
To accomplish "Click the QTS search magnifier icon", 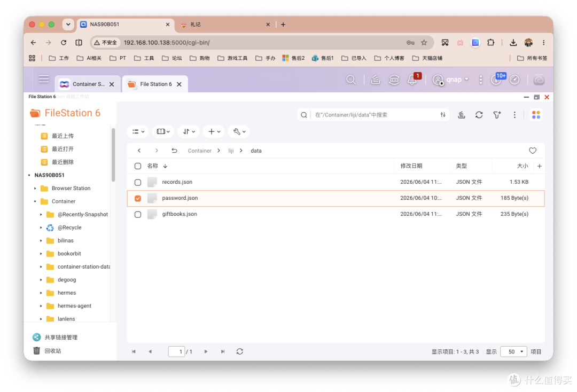I will [350, 80].
